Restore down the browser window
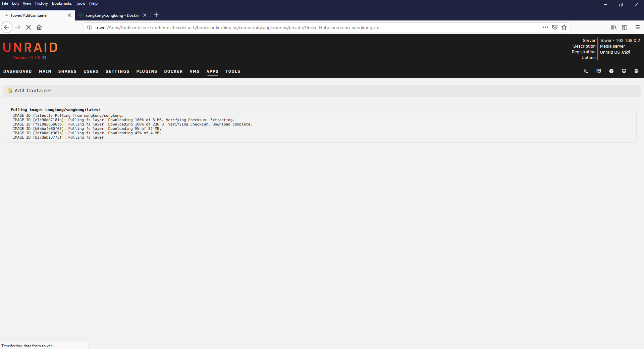The image size is (644, 349). (x=621, y=5)
